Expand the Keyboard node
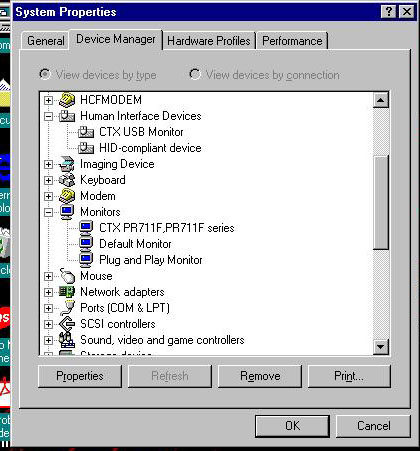 [x=48, y=180]
